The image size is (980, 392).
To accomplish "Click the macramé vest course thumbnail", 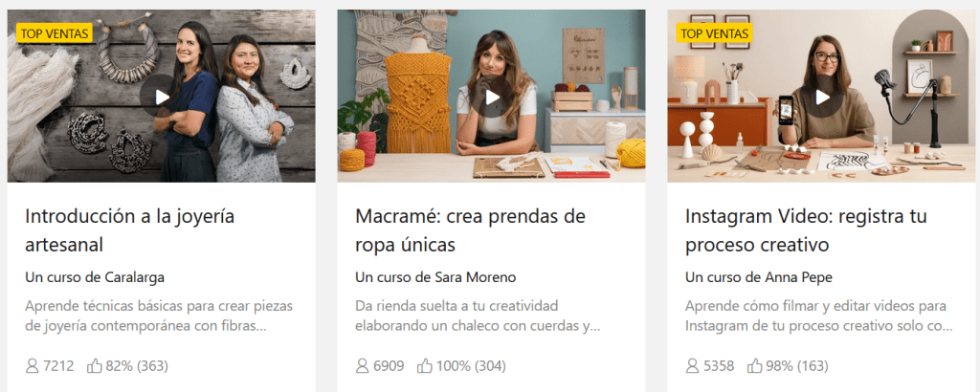I will point(491,96).
